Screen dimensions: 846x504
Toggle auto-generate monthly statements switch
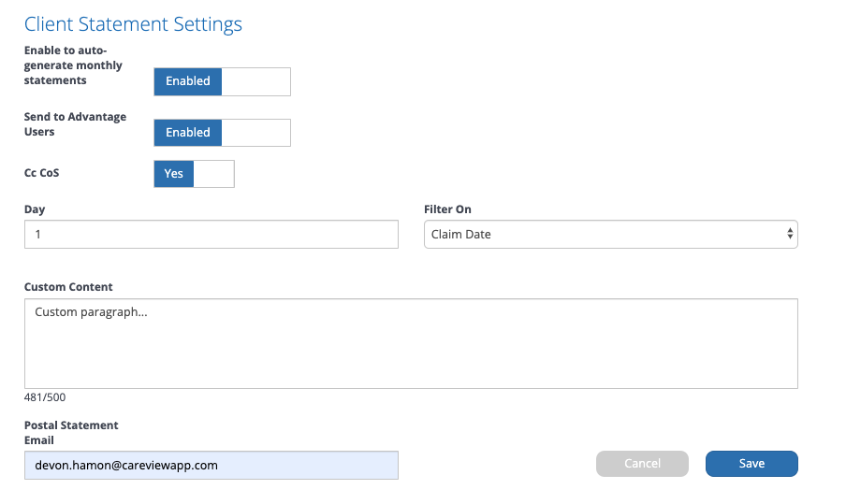[223, 81]
